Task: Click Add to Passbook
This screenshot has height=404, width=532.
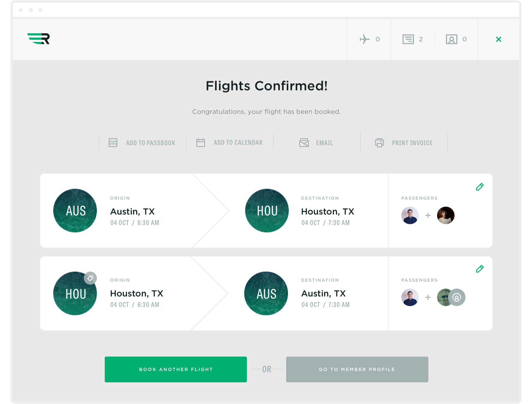Action: 142,143
